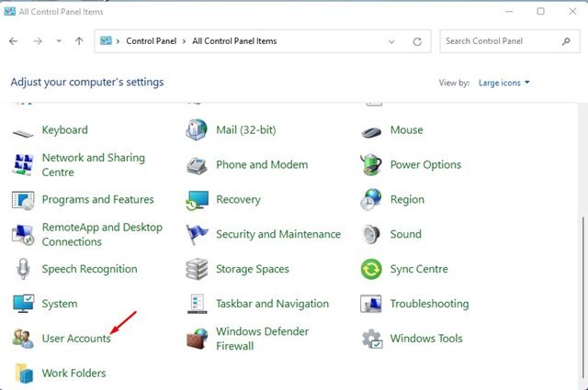
Task: Open the Mouse icon
Action: 371,132
